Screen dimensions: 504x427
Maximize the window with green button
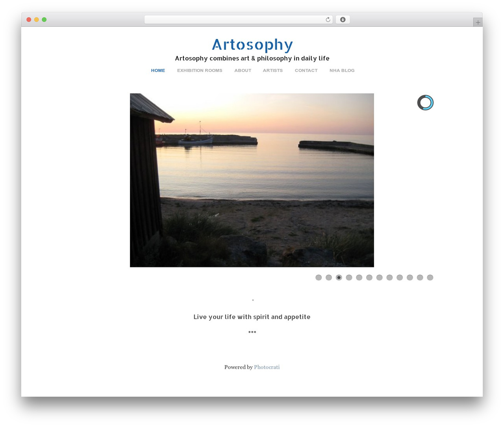coord(44,20)
